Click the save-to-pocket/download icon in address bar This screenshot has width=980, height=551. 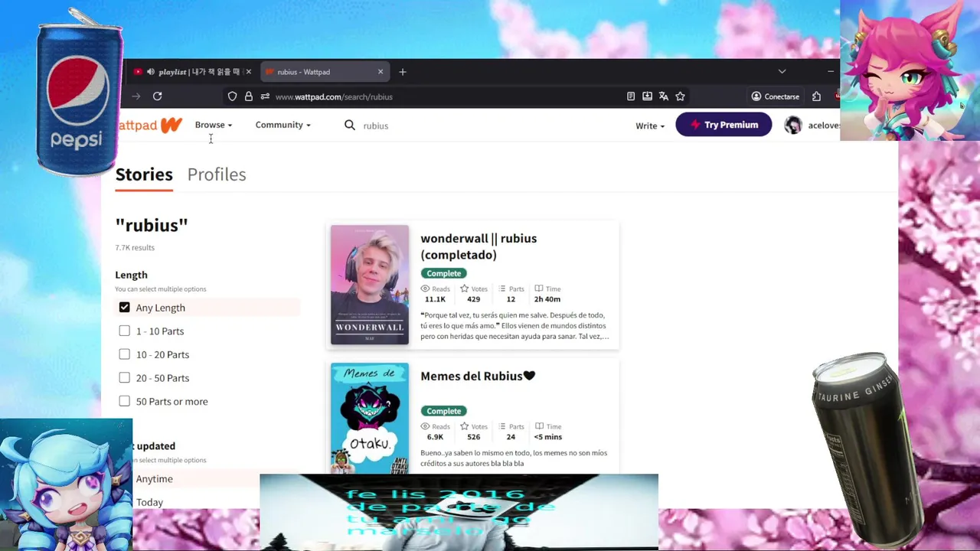tap(647, 96)
